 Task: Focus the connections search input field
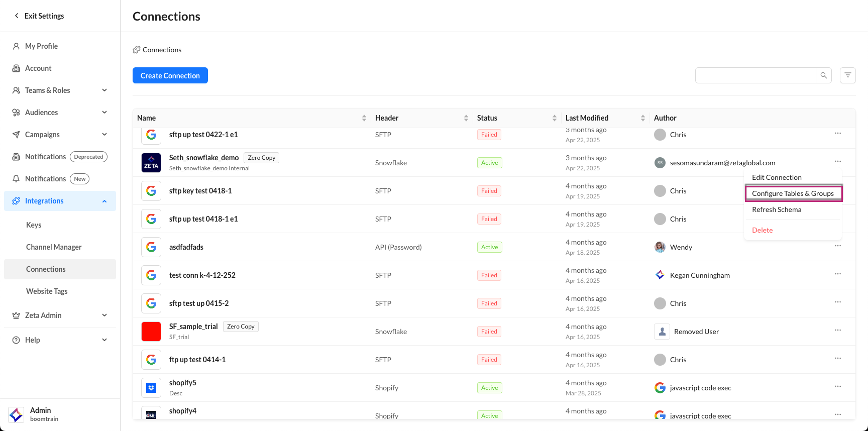tap(755, 75)
